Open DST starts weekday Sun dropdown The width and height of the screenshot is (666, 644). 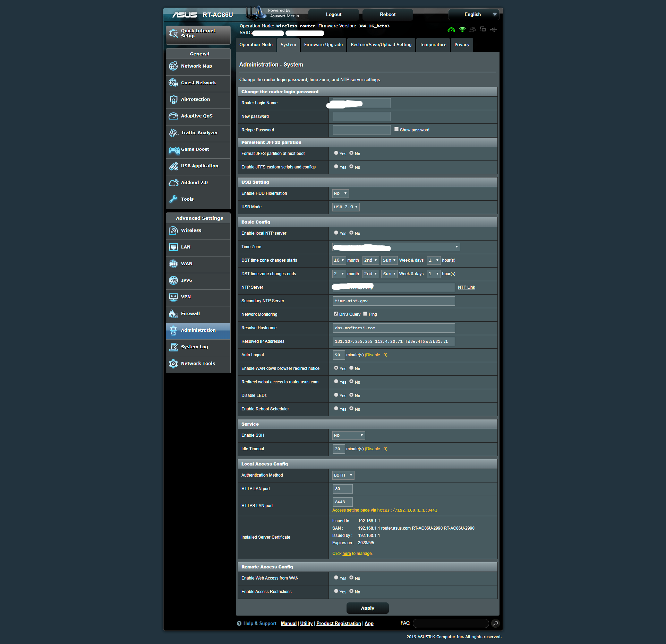coord(389,260)
